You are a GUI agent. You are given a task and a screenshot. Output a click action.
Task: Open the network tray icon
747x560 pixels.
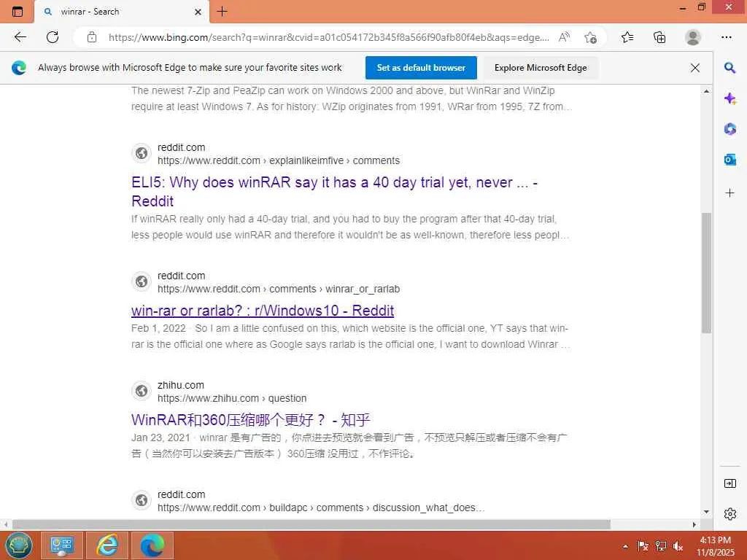click(660, 546)
